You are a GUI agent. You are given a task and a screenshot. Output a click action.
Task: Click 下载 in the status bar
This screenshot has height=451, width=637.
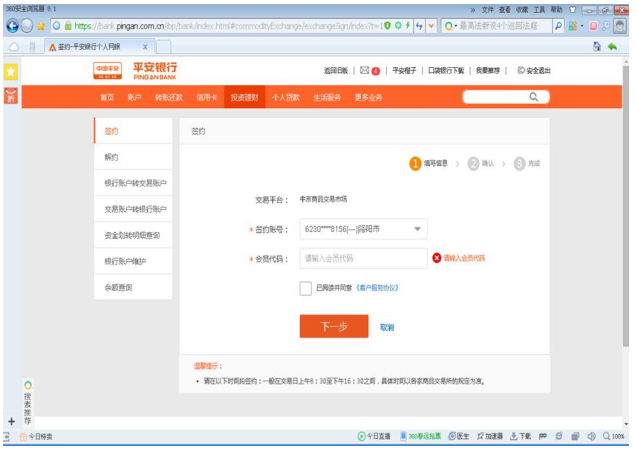tap(520, 436)
